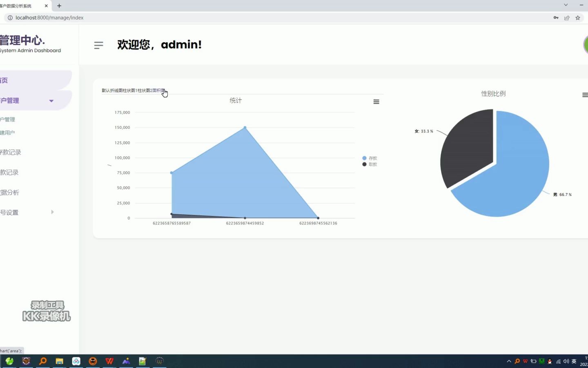Click the WPS icon in the system tray
This screenshot has width=588, height=368.
(526, 361)
